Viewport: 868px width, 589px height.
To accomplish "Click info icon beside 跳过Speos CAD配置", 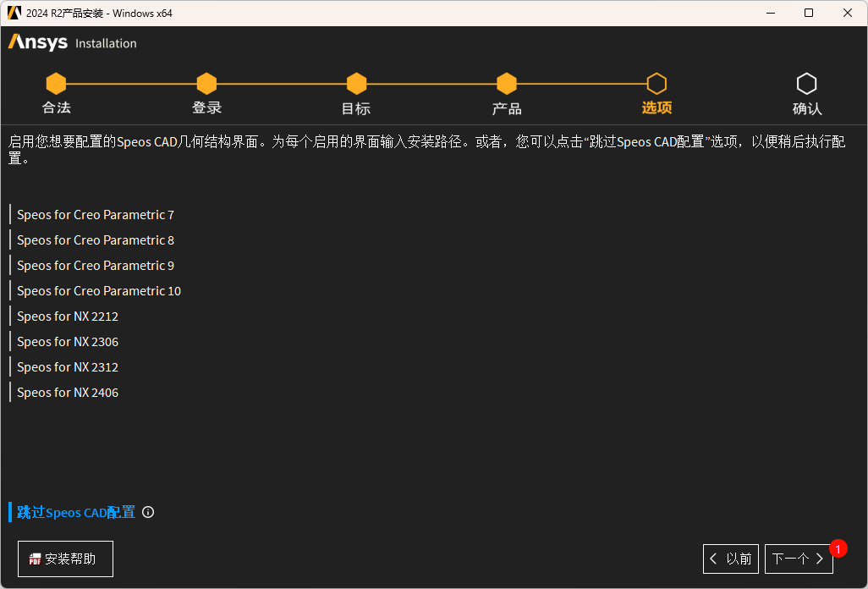I will [148, 512].
